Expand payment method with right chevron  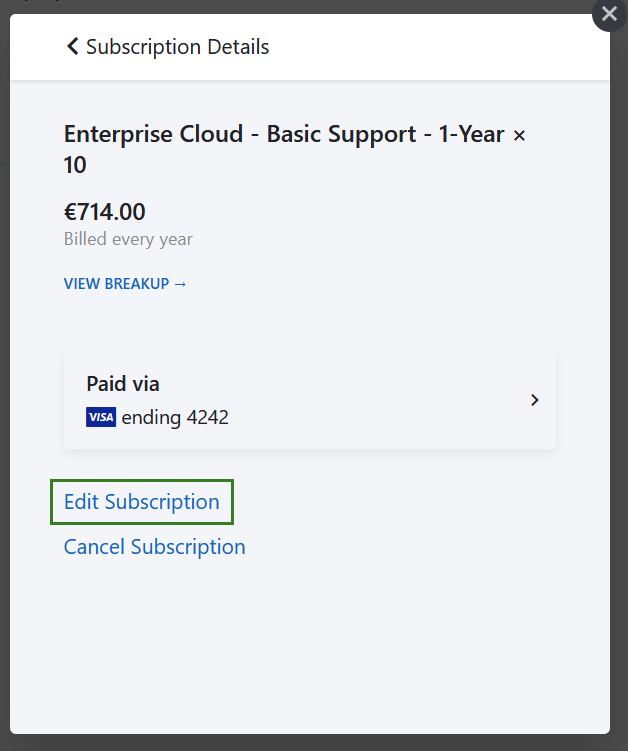[x=535, y=400]
